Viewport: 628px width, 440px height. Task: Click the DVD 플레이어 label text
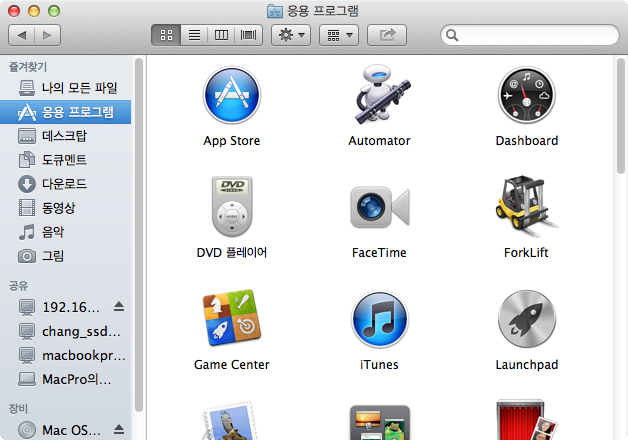click(x=231, y=253)
